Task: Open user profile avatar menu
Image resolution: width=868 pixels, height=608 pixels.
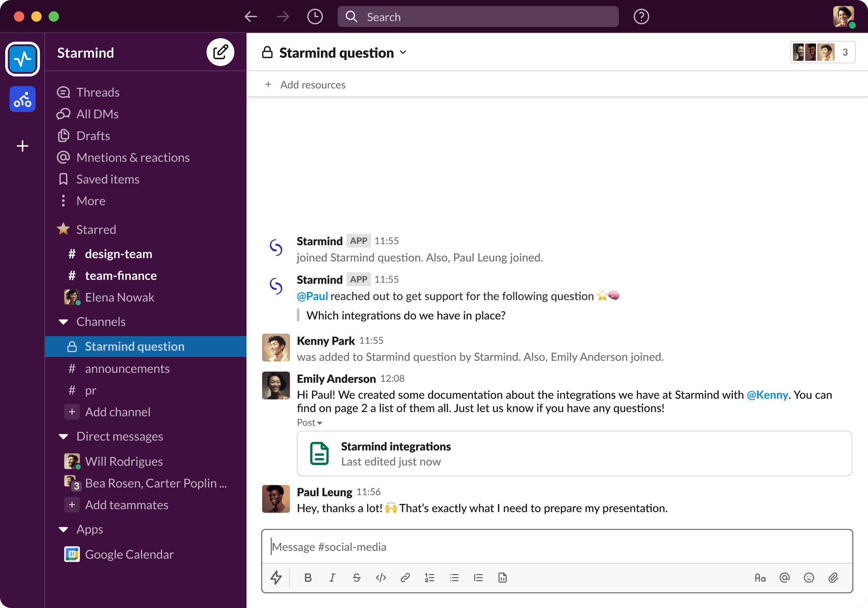Action: point(843,17)
